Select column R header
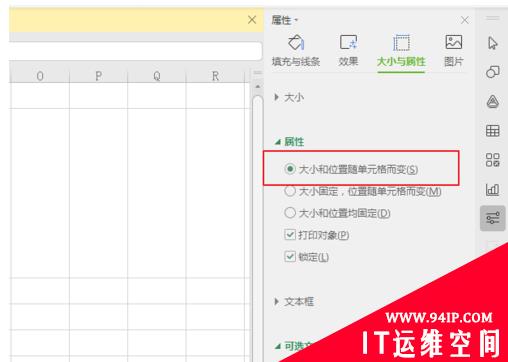Image resolution: width=508 pixels, height=362 pixels. [215, 76]
